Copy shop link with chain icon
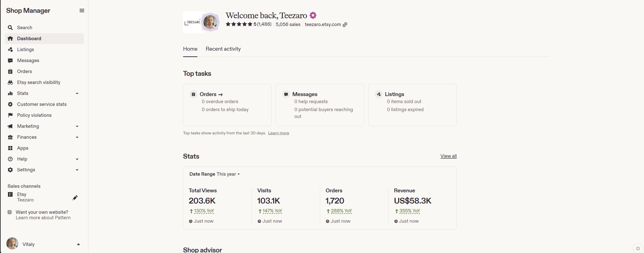The width and height of the screenshot is (644, 253). pos(345,25)
